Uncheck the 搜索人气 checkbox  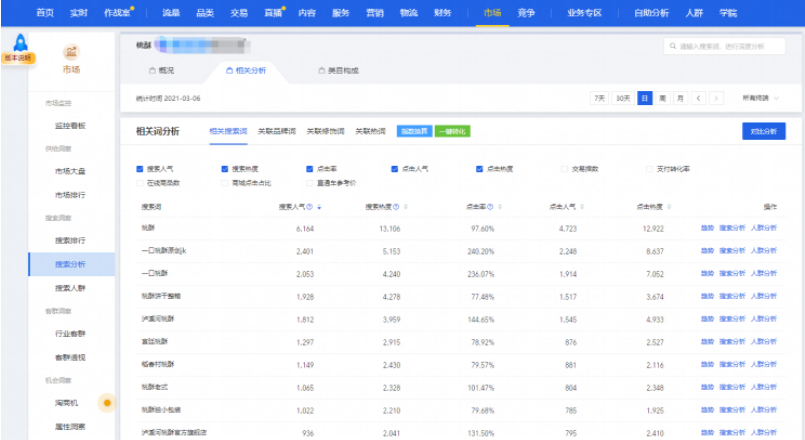140,169
